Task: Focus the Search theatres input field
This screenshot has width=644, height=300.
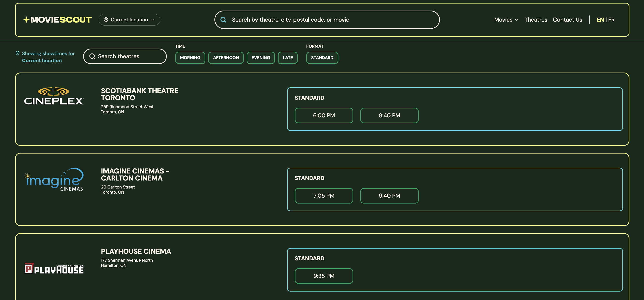Action: pyautogui.click(x=130, y=56)
